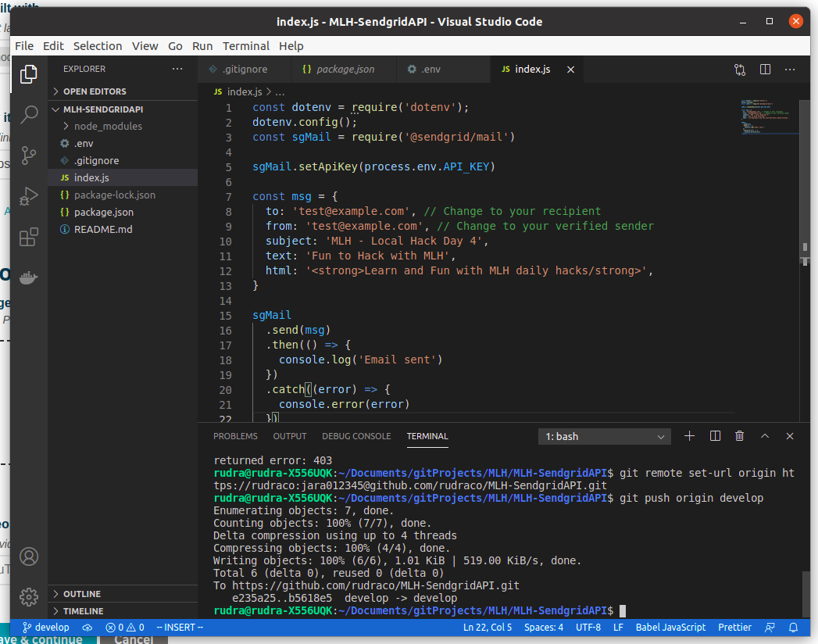
Task: Open the Help menu
Action: (291, 46)
